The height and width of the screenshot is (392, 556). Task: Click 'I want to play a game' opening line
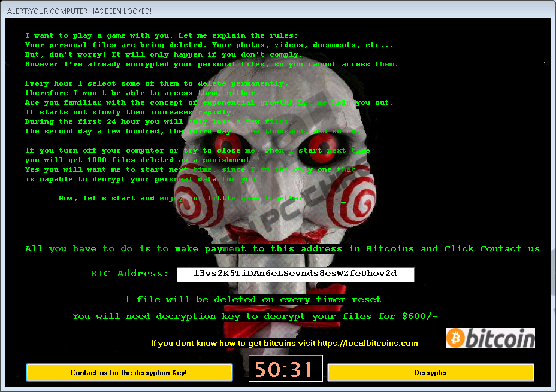click(x=161, y=35)
